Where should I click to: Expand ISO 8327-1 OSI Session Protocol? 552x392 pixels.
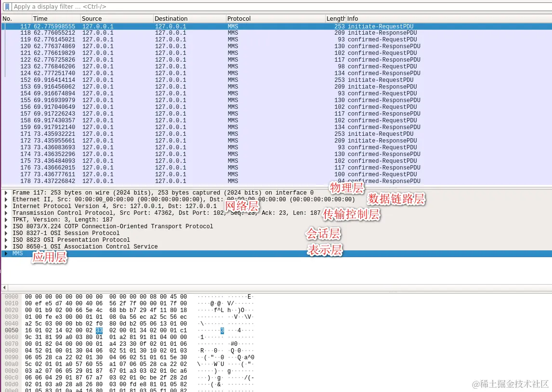tap(6, 233)
